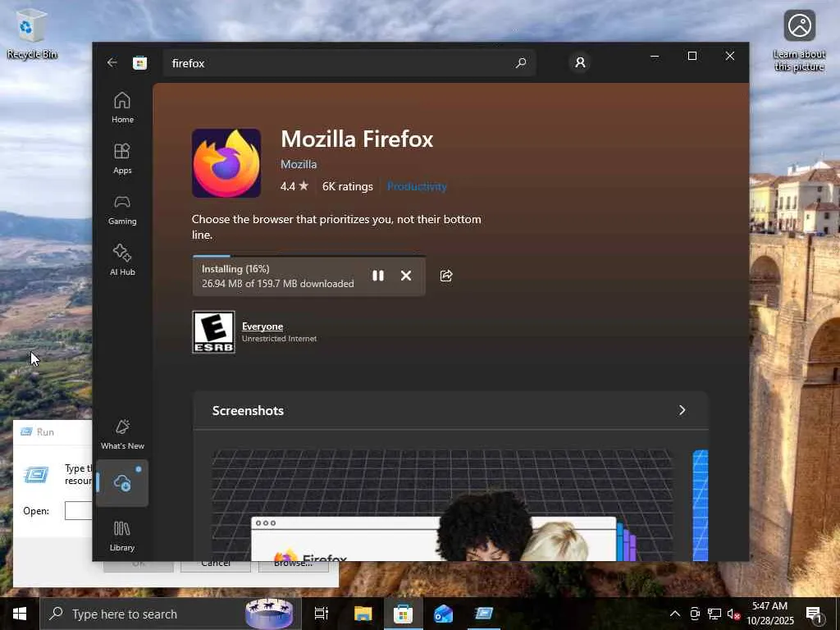The width and height of the screenshot is (840, 630).
Task: Click the Mozilla Firefox app logo
Action: 226,163
